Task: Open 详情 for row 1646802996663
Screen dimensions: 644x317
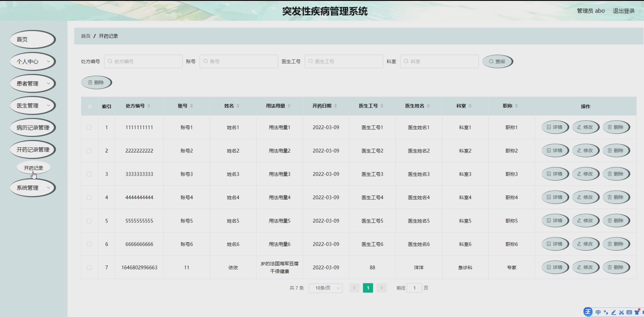Action: coord(555,267)
